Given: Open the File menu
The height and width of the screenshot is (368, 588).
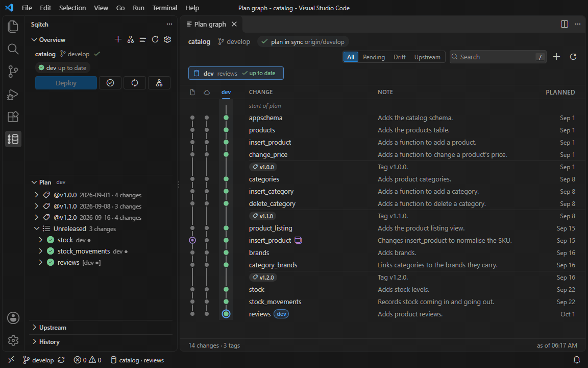Looking at the screenshot, I should pos(27,8).
